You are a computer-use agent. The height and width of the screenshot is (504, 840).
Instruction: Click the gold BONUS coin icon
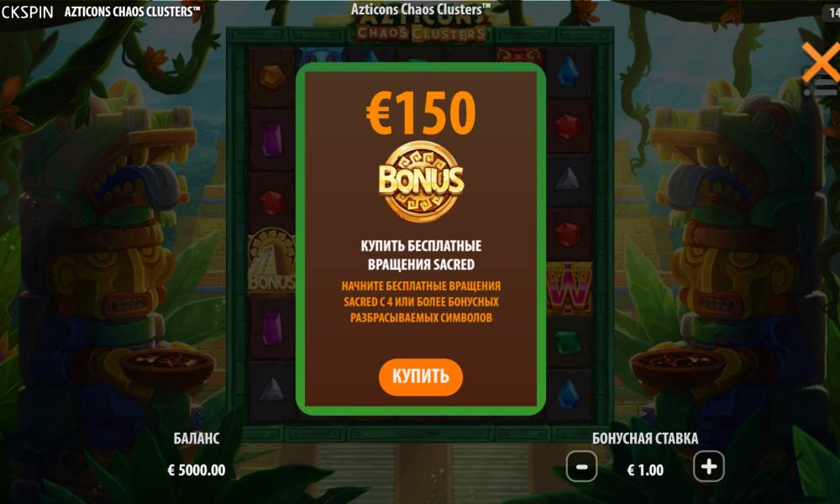click(421, 181)
